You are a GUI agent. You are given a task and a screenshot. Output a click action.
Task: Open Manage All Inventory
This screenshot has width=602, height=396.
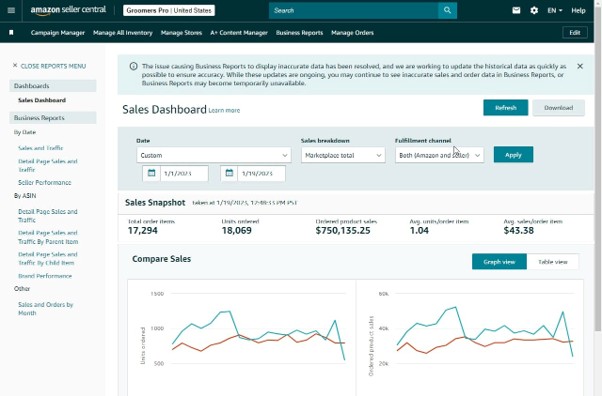coord(122,33)
